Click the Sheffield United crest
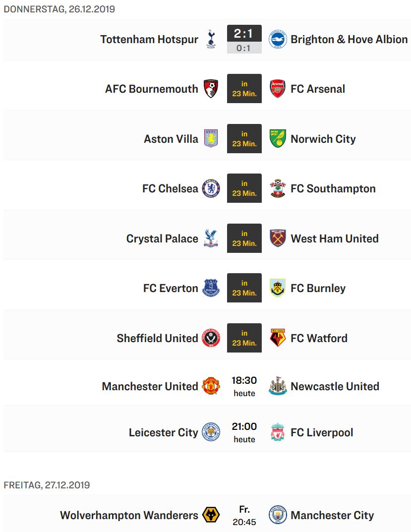The height and width of the screenshot is (532, 411). point(211,338)
